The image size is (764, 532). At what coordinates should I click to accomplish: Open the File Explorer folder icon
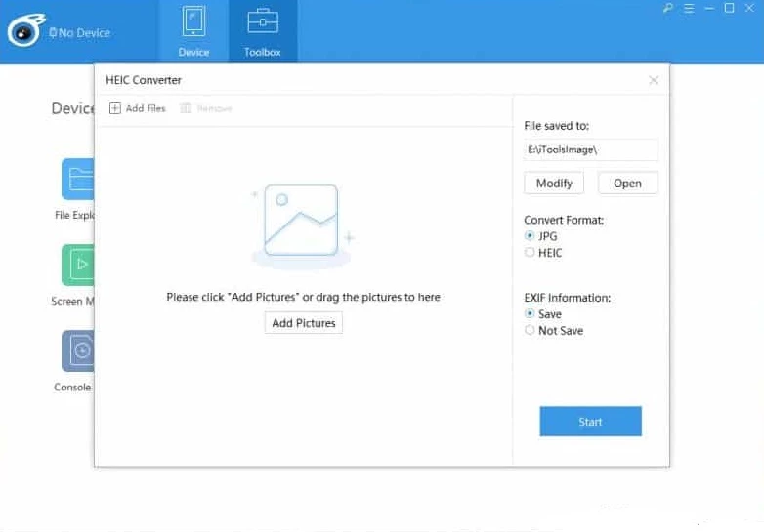(78, 180)
